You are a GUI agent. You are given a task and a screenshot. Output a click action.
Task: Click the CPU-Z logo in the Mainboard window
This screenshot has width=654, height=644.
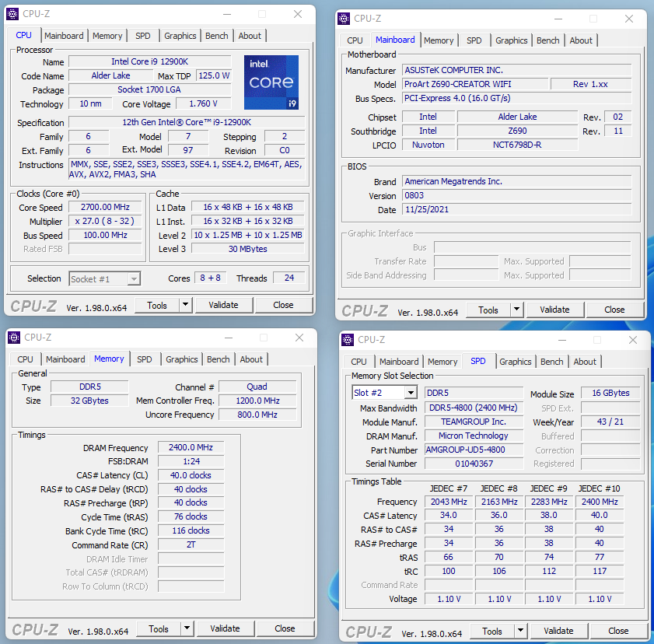pyautogui.click(x=364, y=310)
